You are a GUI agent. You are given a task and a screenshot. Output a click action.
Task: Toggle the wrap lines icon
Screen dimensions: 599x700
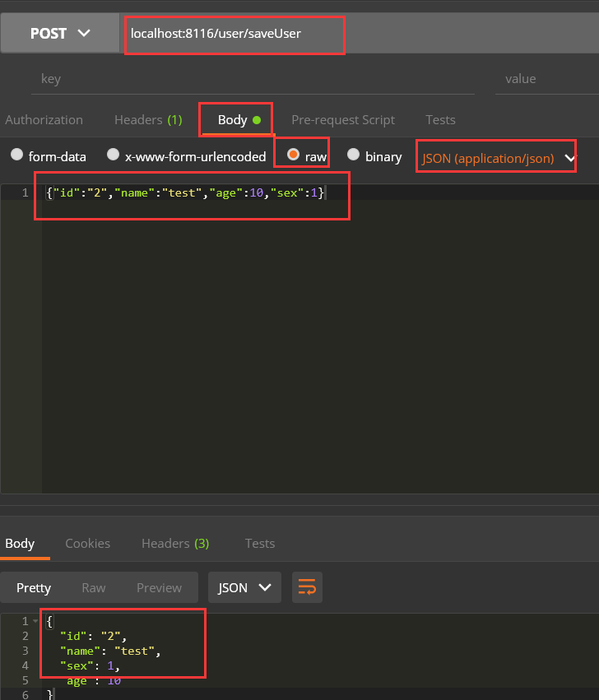coord(308,587)
